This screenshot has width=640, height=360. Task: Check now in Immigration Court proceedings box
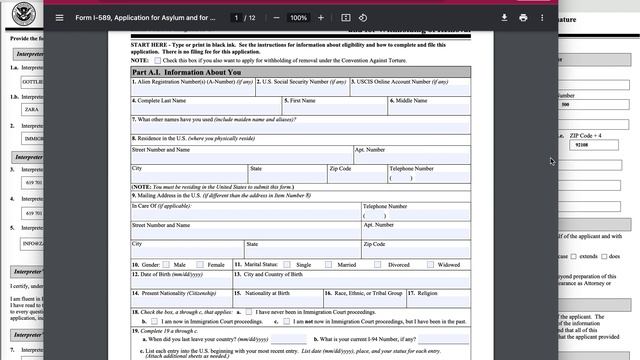tap(154, 322)
